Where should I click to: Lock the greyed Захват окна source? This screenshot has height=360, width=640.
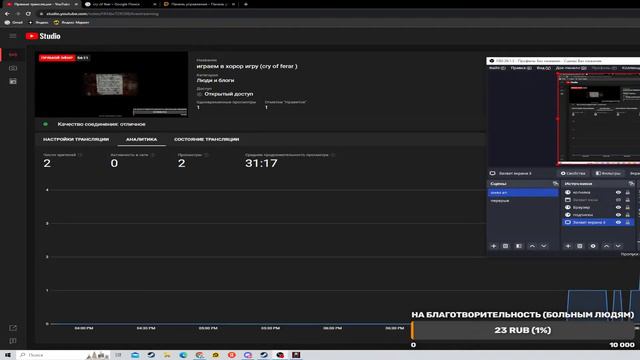tap(628, 200)
